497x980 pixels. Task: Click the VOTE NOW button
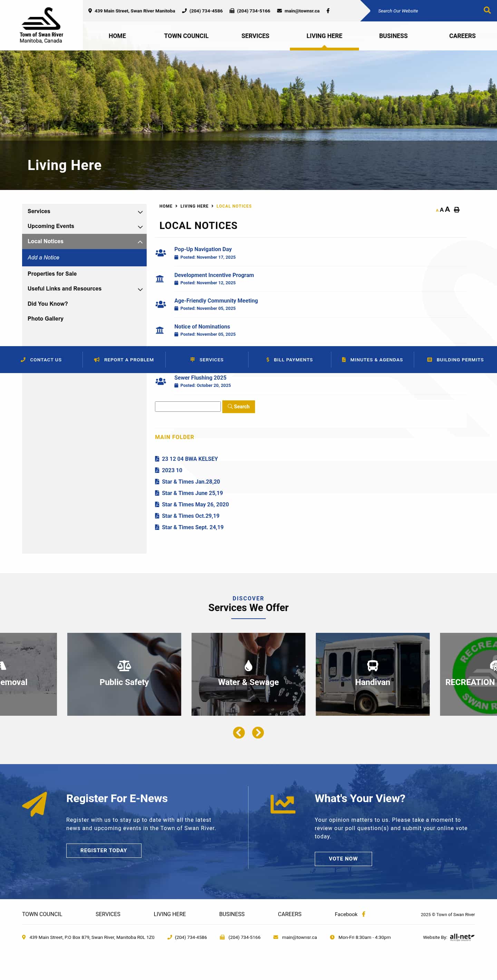(x=343, y=859)
